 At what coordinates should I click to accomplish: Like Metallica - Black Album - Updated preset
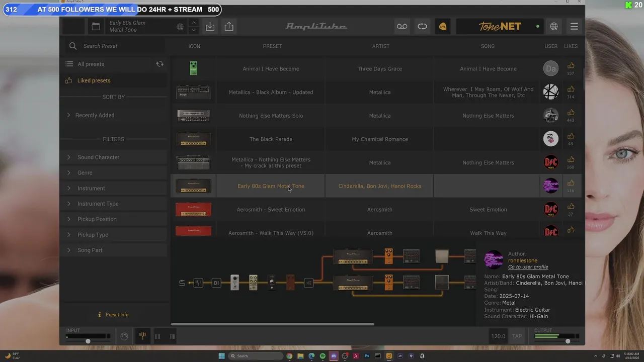pos(571,89)
